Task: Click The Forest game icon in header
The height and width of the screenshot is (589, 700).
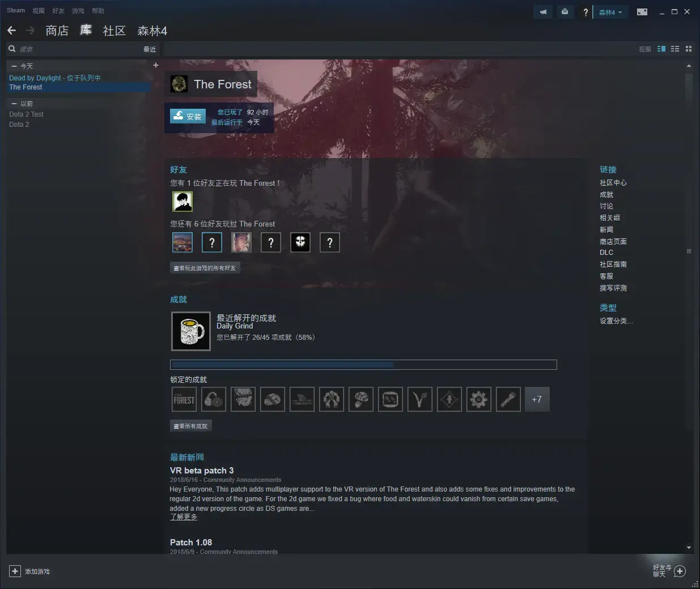Action: pos(179,84)
